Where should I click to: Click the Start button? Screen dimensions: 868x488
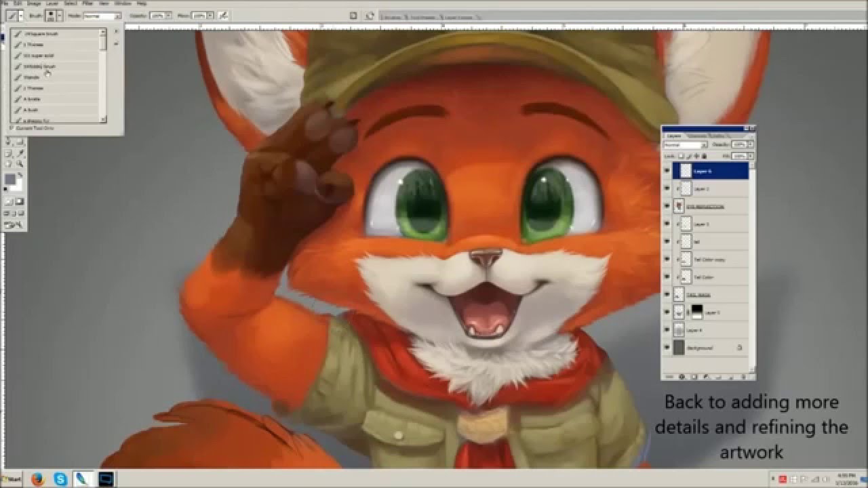12,479
